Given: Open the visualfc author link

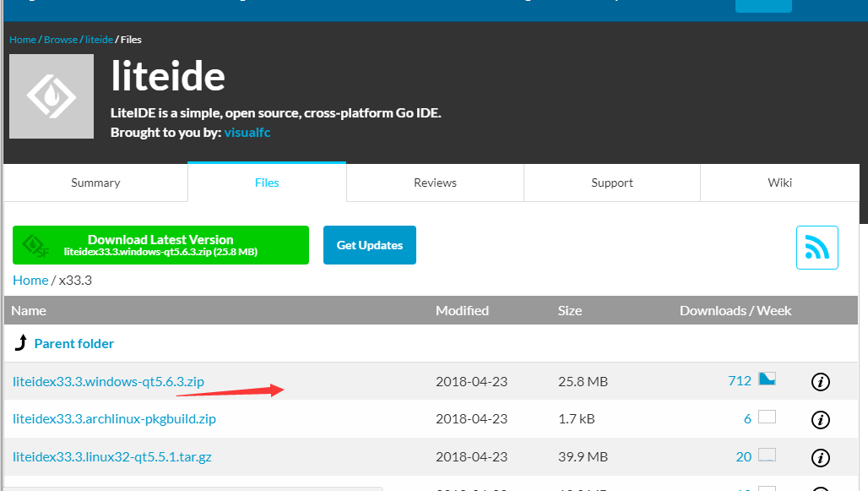Looking at the screenshot, I should pos(247,133).
